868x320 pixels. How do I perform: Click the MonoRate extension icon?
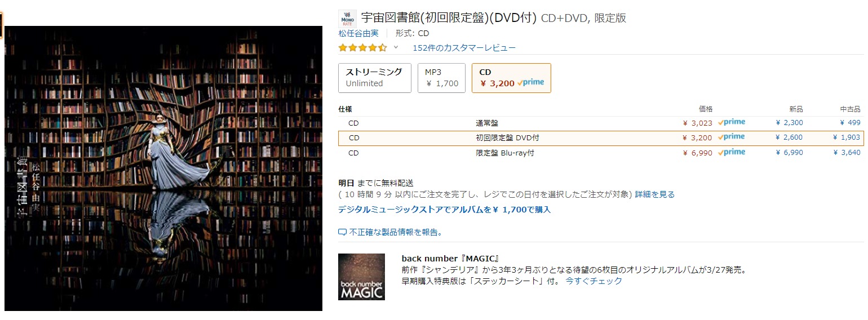(347, 19)
